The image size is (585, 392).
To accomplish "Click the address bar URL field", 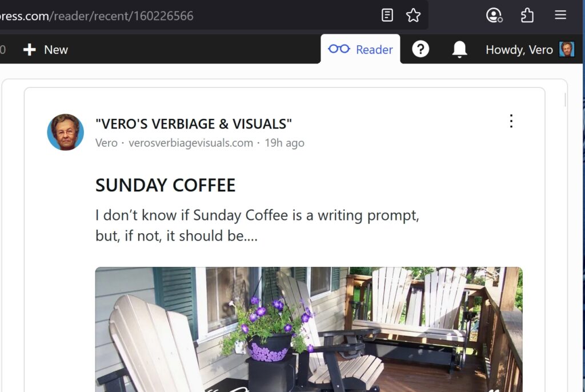I will (187, 15).
